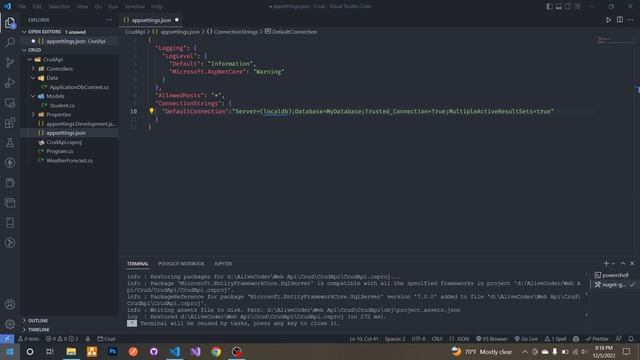This screenshot has height=360, width=640.
Task: Toggle Prettier formatter in status bar
Action: point(597,339)
